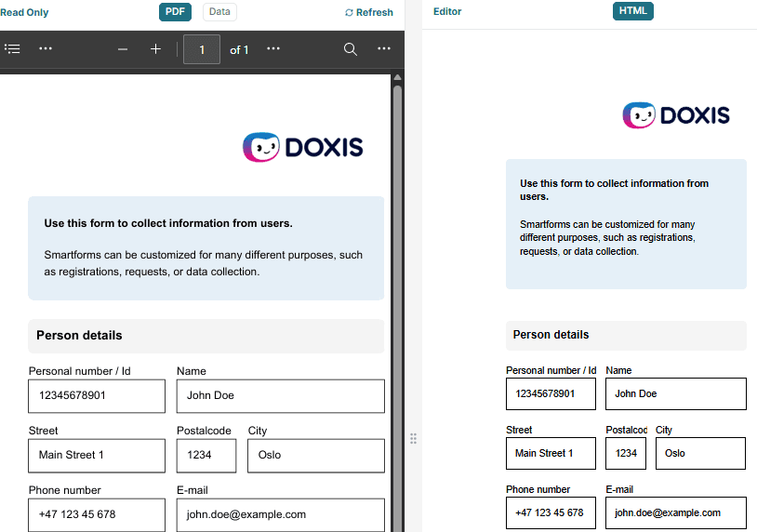Click the 'Phone number' label in the PDF
757x532 pixels.
(x=65, y=490)
